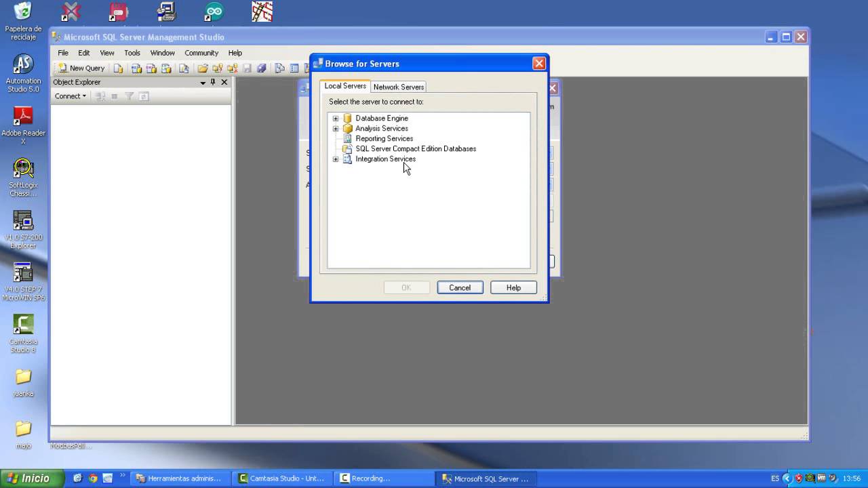Click the Analysis Services MDX Query icon
This screenshot has width=868, height=488.
tap(136, 68)
